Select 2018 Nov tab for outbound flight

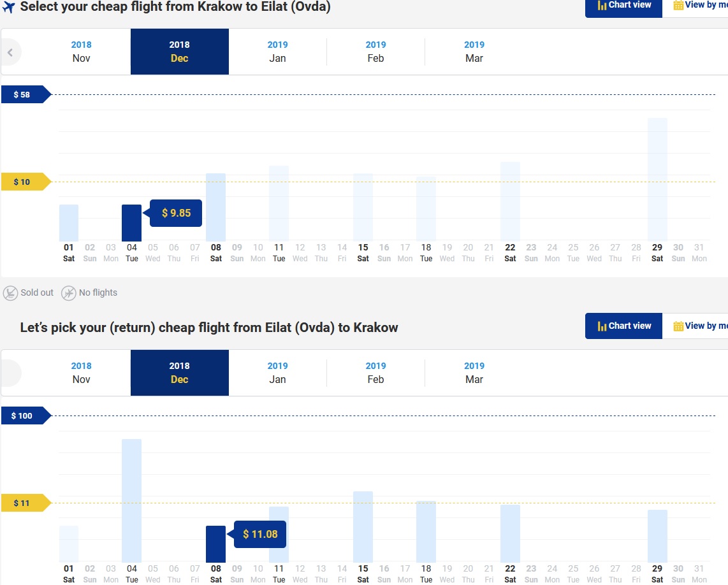(81, 52)
